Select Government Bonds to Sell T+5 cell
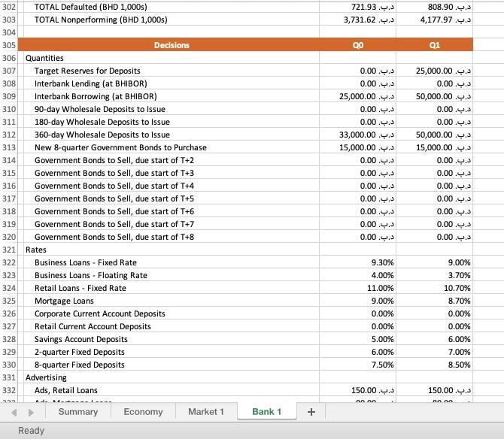504x439 pixels. pyautogui.click(x=172, y=198)
